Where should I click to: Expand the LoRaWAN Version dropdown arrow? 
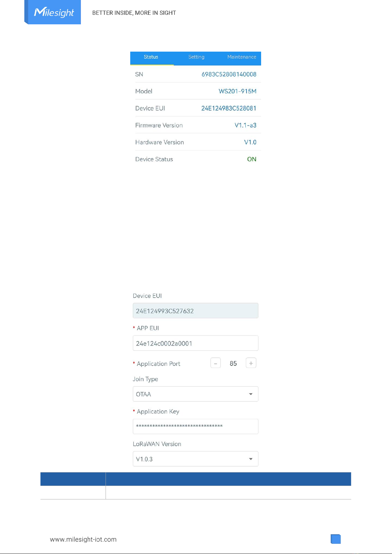tap(251, 459)
